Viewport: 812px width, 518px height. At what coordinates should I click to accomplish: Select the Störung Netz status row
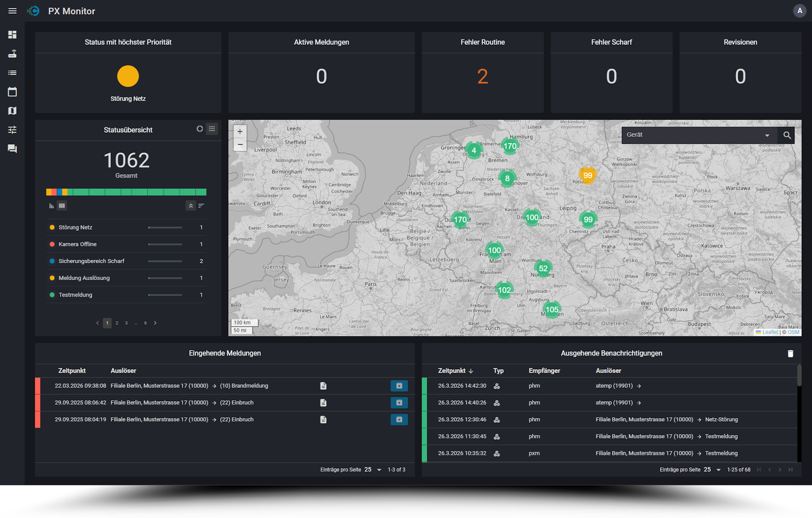click(x=126, y=228)
